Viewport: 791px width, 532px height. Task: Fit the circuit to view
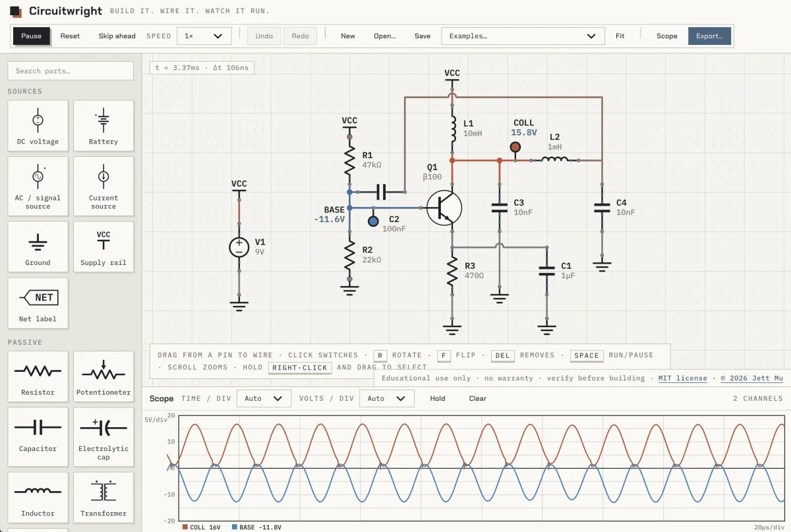620,36
